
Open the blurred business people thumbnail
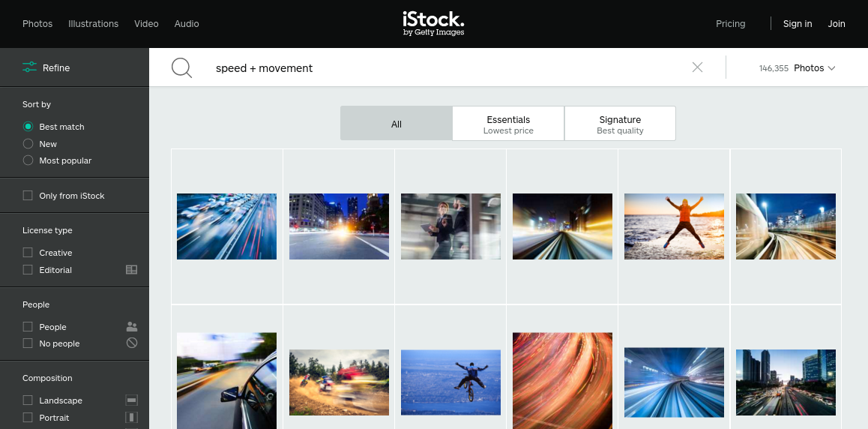450,226
